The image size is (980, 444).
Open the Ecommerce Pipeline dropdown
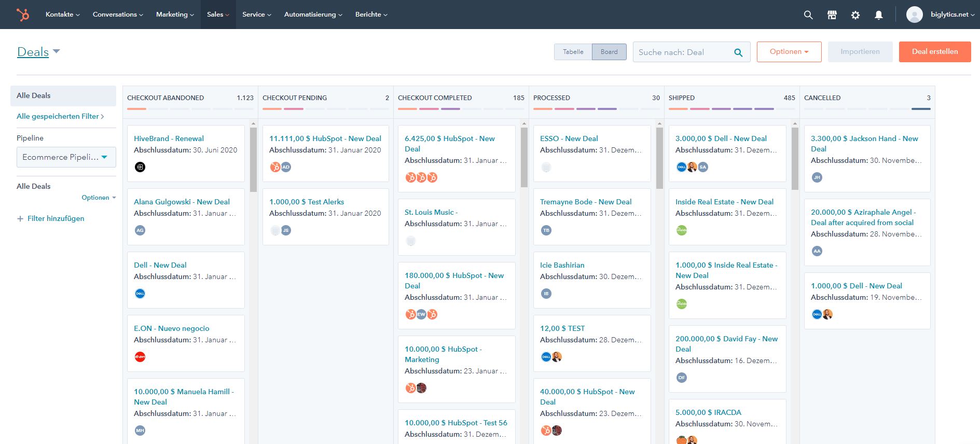click(x=66, y=157)
